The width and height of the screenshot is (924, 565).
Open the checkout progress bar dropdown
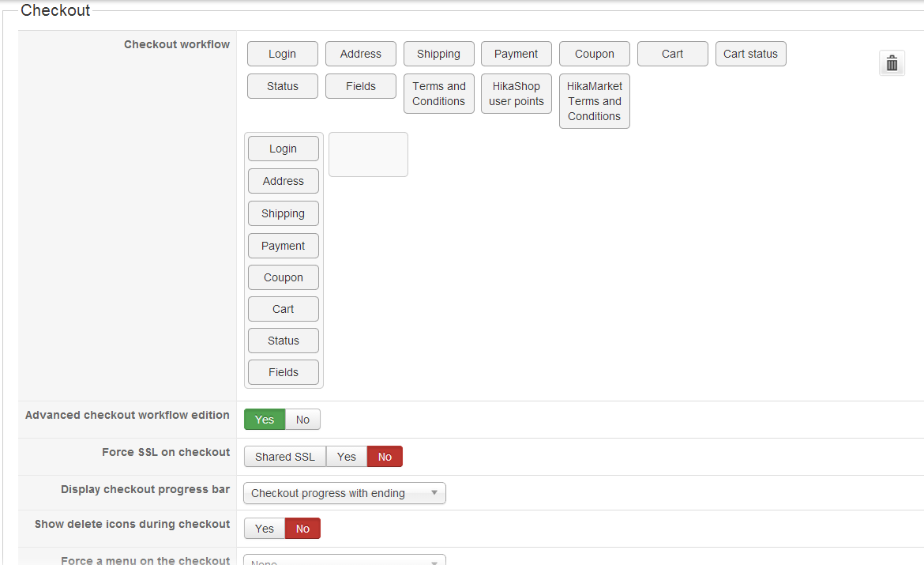tap(344, 493)
